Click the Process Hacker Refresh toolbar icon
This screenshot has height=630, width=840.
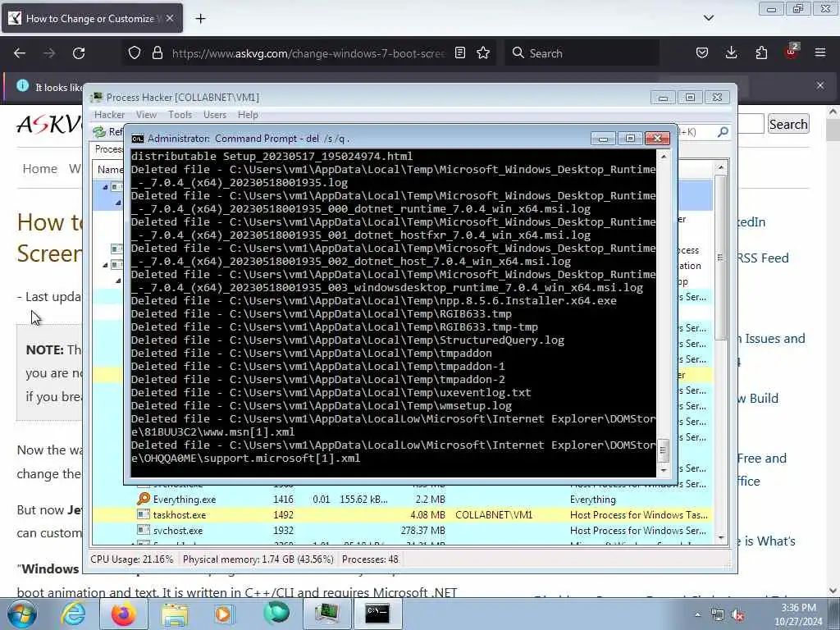99,132
